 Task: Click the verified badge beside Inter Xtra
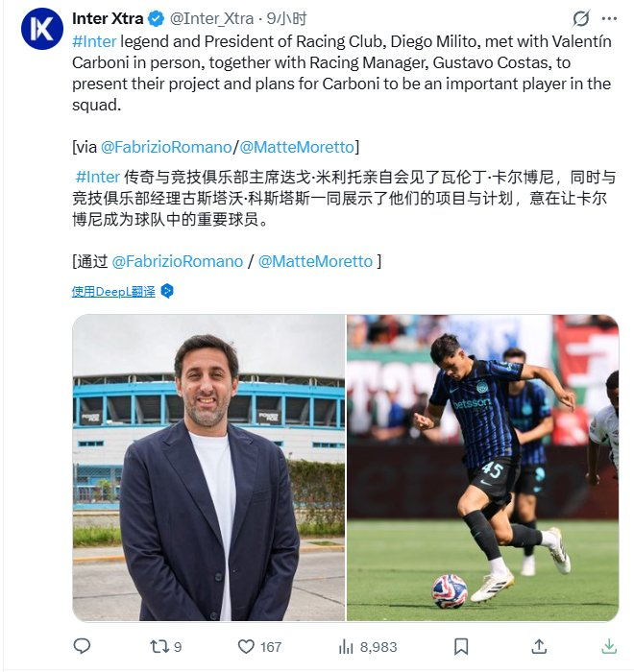pyautogui.click(x=157, y=19)
